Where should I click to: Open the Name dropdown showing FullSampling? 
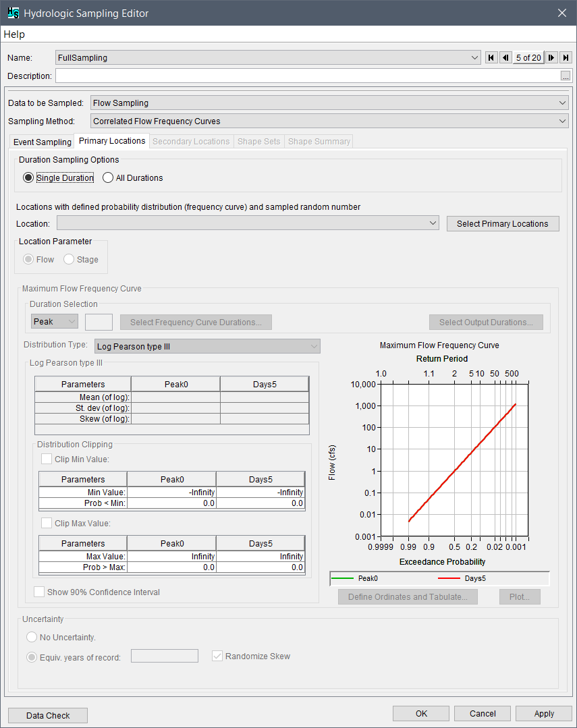268,57
